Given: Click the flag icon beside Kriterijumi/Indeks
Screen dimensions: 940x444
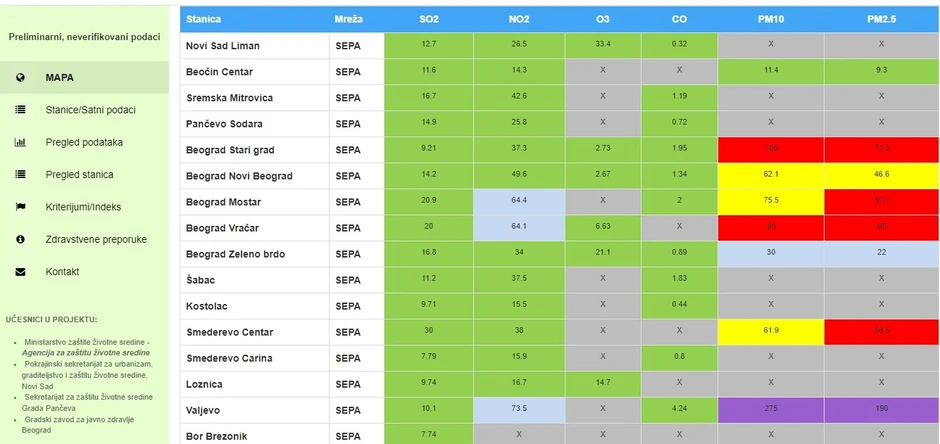Looking at the screenshot, I should coord(20,207).
